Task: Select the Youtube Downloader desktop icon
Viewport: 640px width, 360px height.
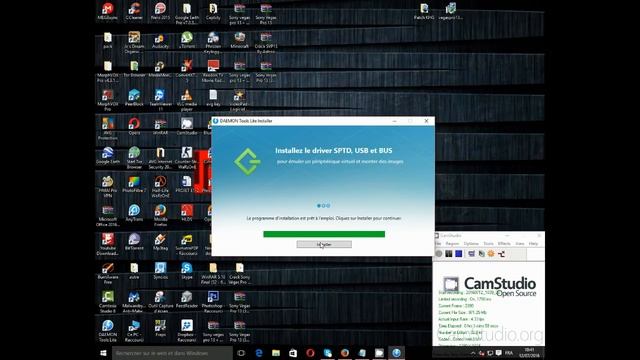Action: tap(108, 244)
